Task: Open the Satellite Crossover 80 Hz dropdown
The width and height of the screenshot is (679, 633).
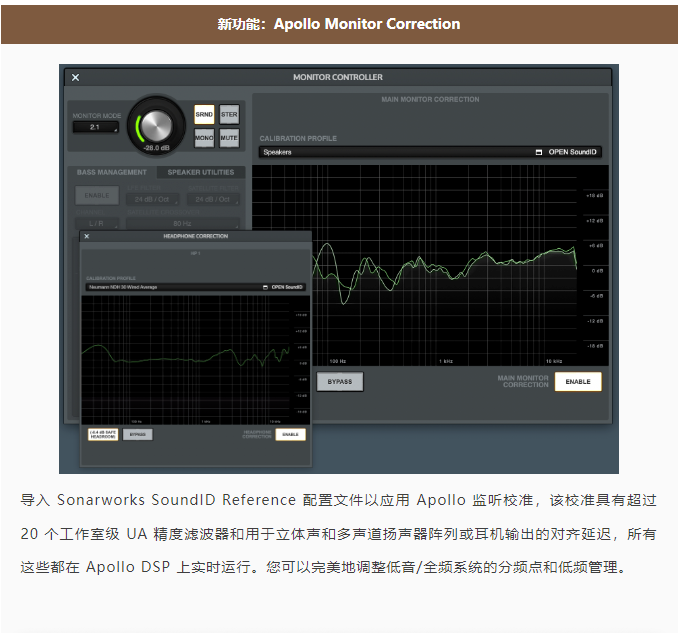Action: coord(183,223)
